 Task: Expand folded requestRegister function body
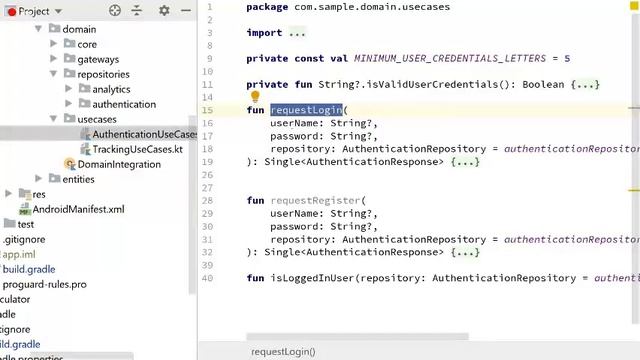pos(465,252)
